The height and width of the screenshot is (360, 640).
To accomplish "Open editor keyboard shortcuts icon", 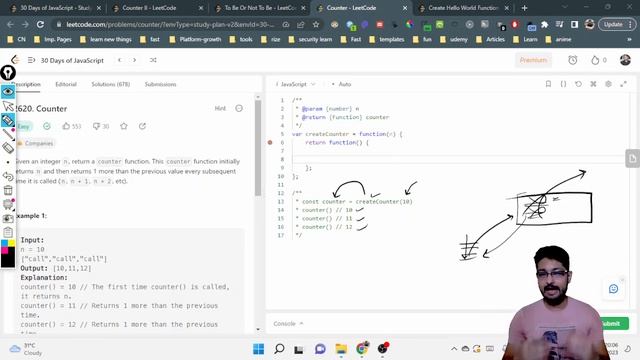I will click(x=593, y=84).
